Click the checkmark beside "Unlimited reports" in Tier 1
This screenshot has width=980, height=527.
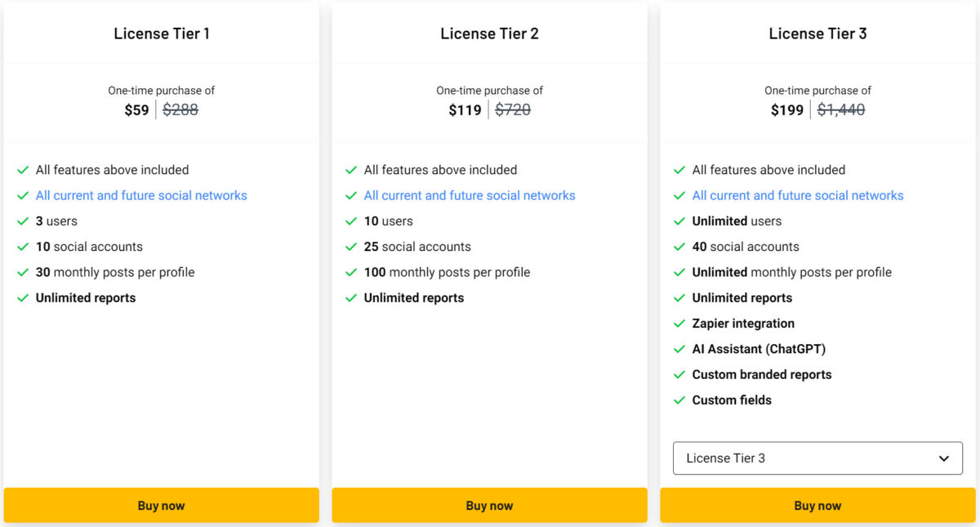[23, 297]
